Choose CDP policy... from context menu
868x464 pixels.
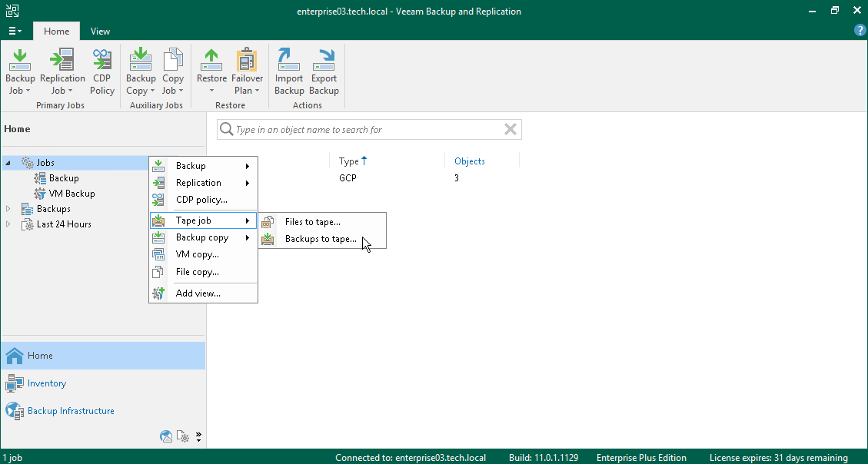click(203, 200)
